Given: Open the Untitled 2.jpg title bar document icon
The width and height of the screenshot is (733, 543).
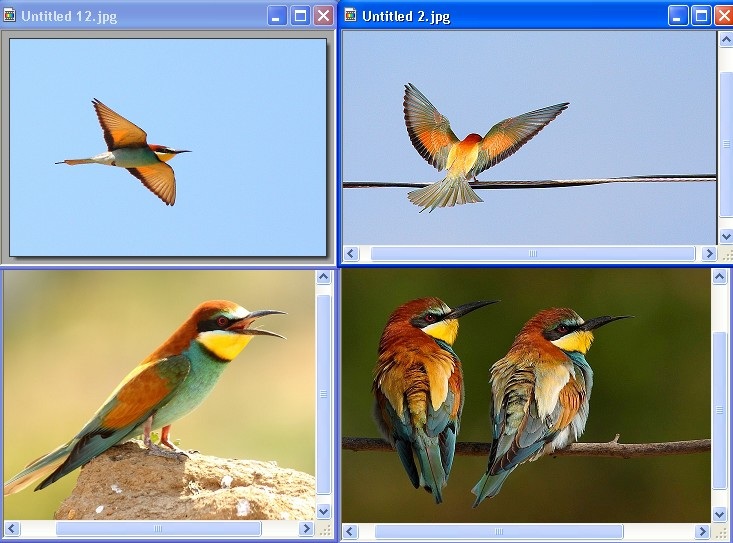Looking at the screenshot, I should click(x=350, y=16).
